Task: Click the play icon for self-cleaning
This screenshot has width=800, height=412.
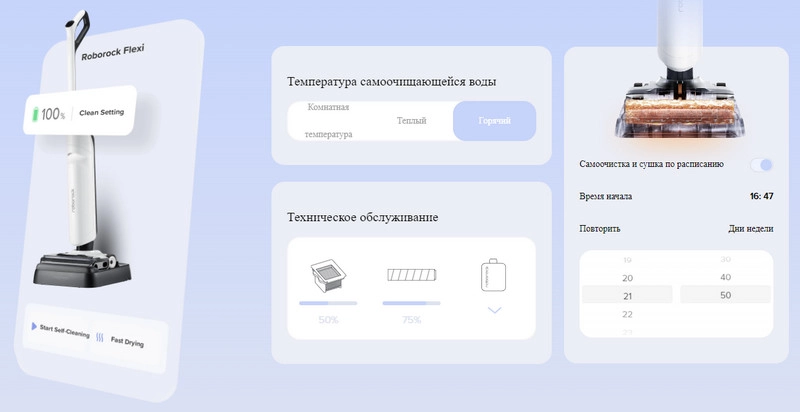Action: click(x=33, y=327)
